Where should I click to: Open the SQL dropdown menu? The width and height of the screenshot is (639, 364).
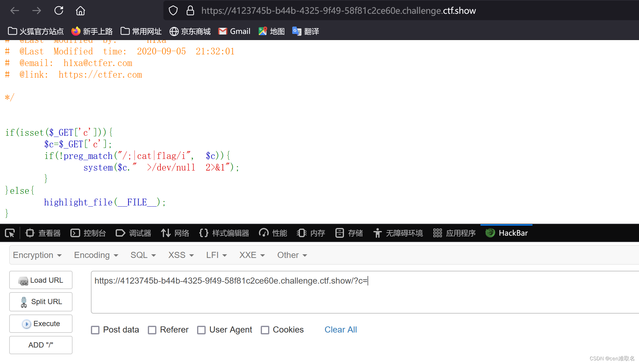143,255
